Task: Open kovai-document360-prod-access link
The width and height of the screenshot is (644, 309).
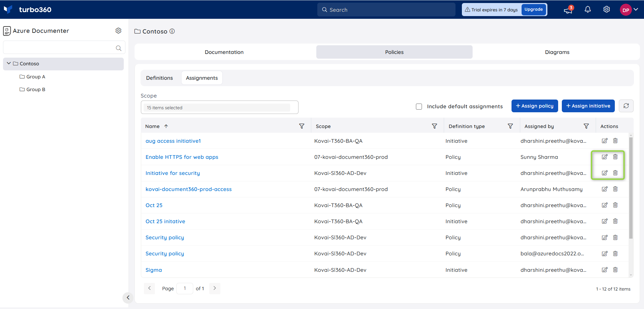Action: [x=189, y=189]
